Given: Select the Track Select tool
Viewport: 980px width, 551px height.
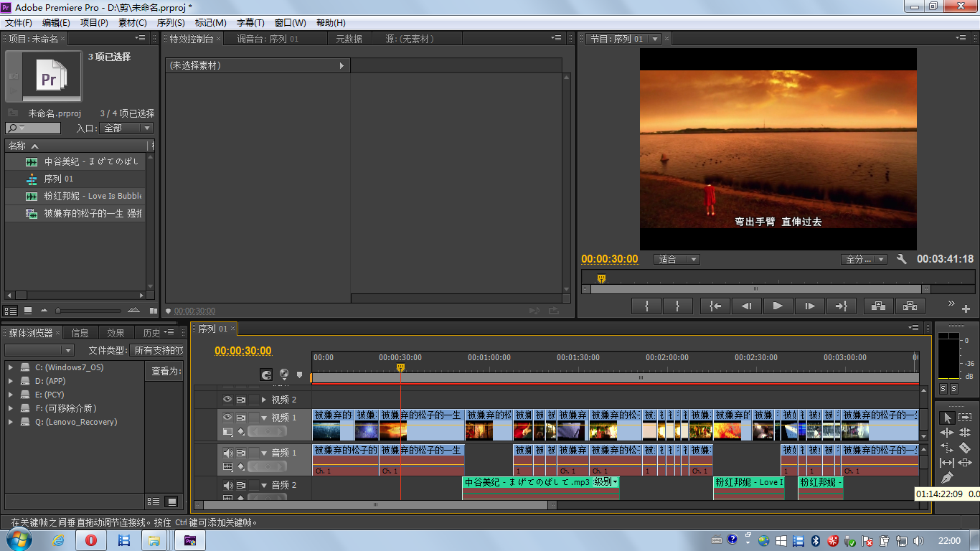Looking at the screenshot, I should pyautogui.click(x=965, y=418).
